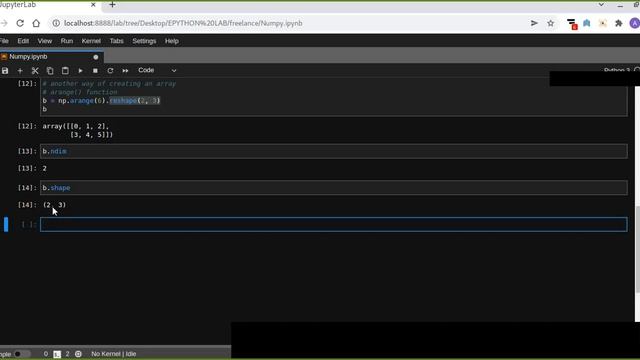The height and width of the screenshot is (360, 640).
Task: Restart the kernel with the circular arrow icon
Action: point(110,71)
